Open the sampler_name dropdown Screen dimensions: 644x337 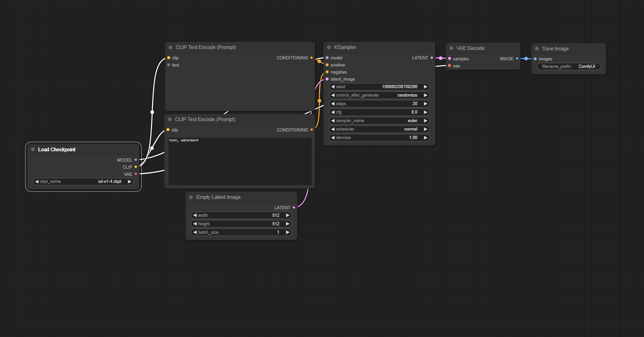pyautogui.click(x=379, y=120)
